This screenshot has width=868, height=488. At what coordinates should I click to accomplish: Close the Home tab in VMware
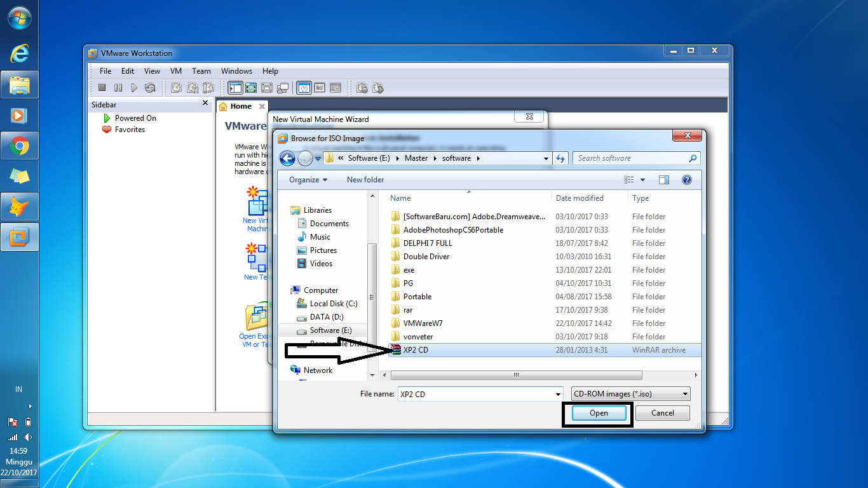pos(263,106)
